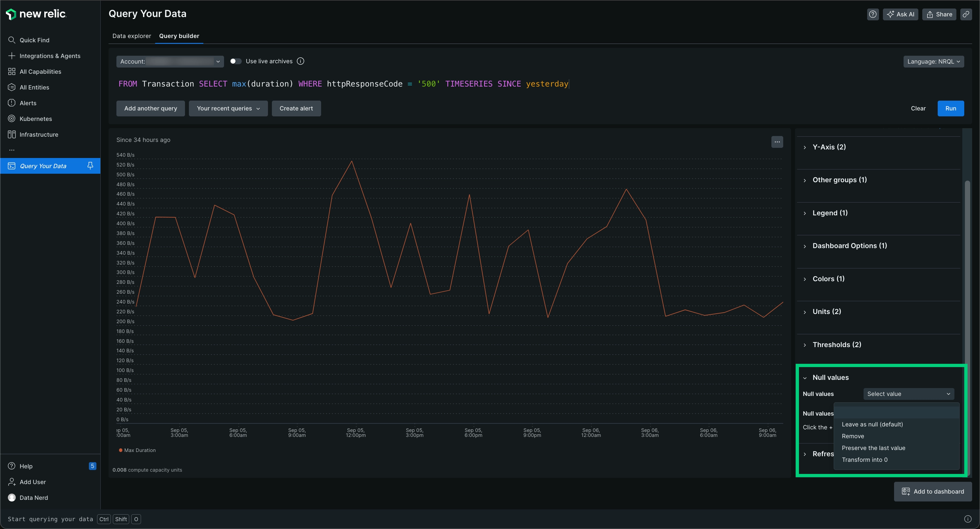Show info about live archives
Image resolution: width=980 pixels, height=529 pixels.
point(300,61)
